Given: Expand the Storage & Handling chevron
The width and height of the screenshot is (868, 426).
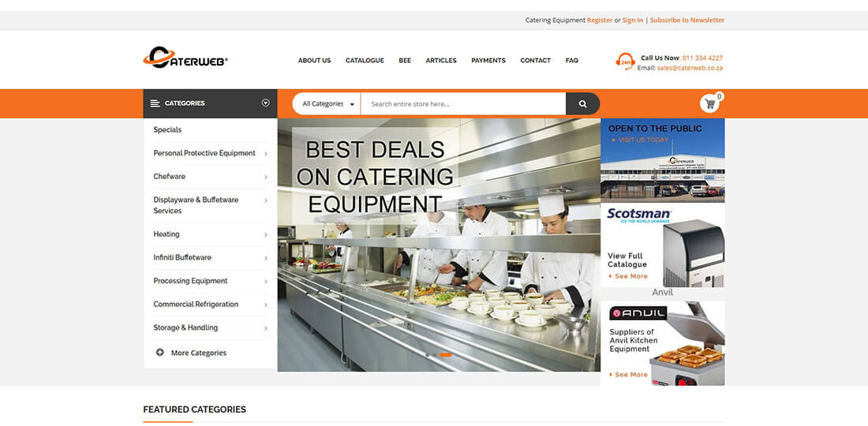Looking at the screenshot, I should click(x=266, y=328).
